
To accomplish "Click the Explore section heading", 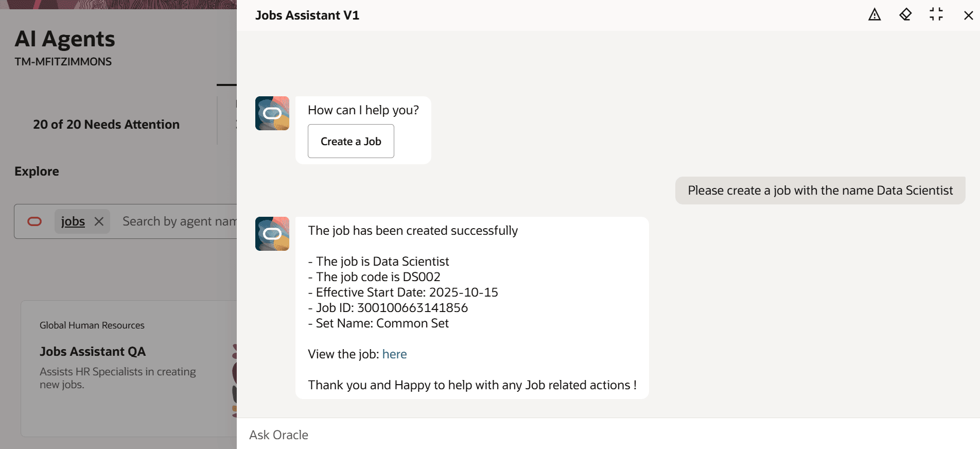I will click(x=37, y=171).
